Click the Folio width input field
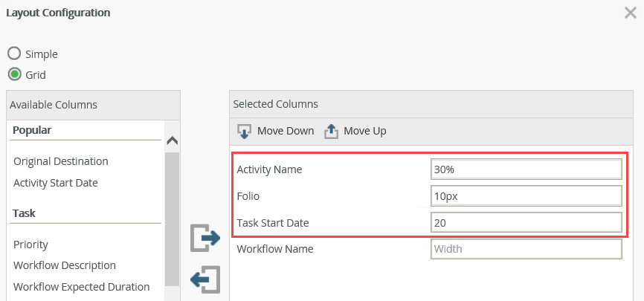Viewport: 644px width, 301px height. point(526,196)
